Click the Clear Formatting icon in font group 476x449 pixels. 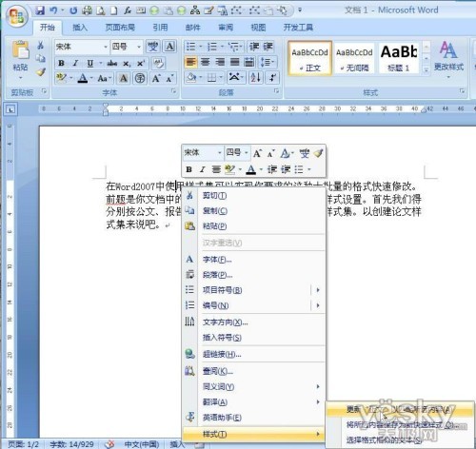pos(158,63)
